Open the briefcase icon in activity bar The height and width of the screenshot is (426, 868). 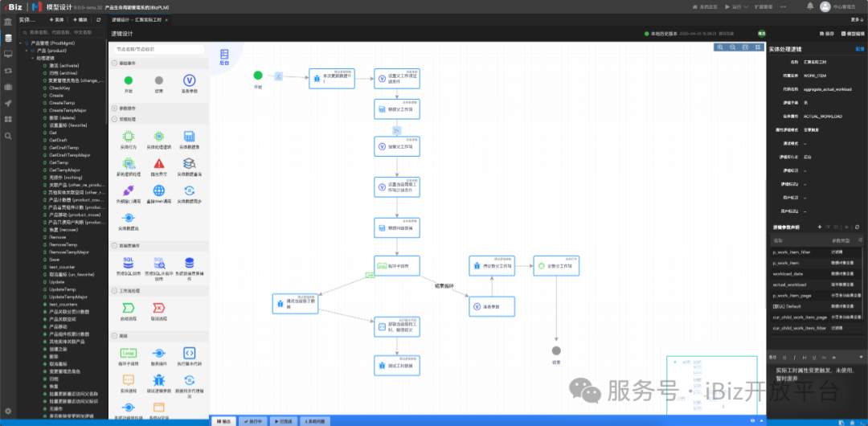[x=8, y=87]
